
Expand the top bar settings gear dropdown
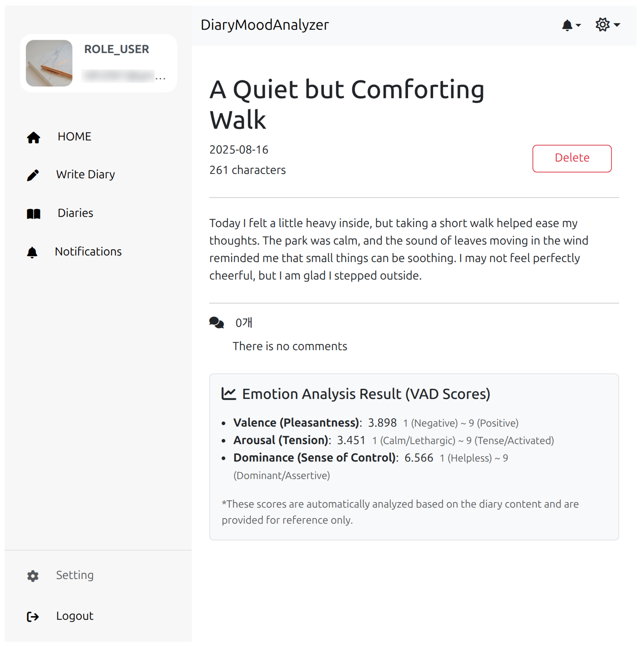[607, 25]
